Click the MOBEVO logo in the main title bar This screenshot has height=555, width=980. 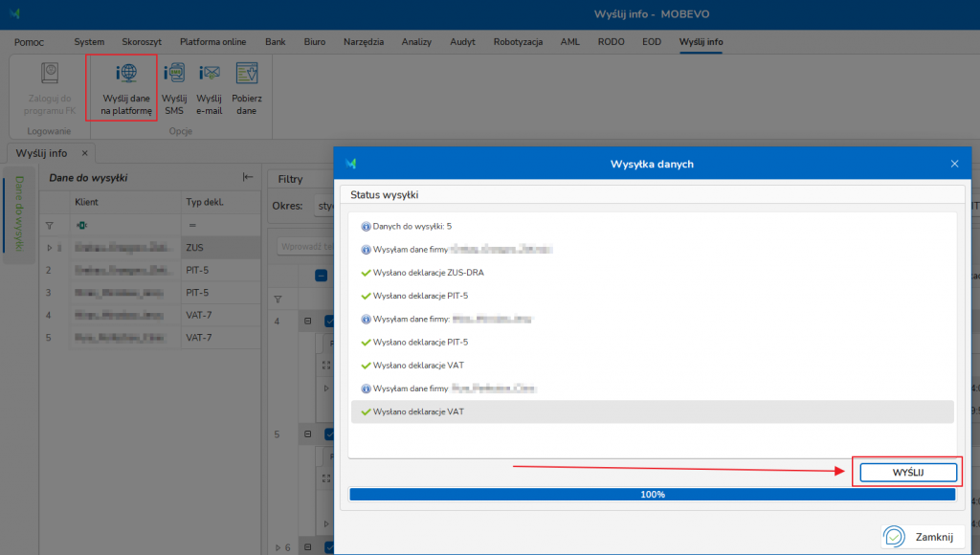15,13
